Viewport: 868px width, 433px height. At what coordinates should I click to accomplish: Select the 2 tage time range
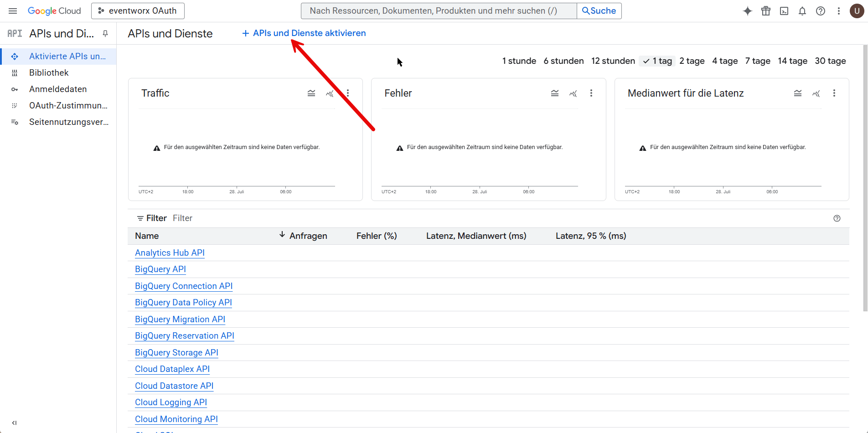tap(692, 61)
